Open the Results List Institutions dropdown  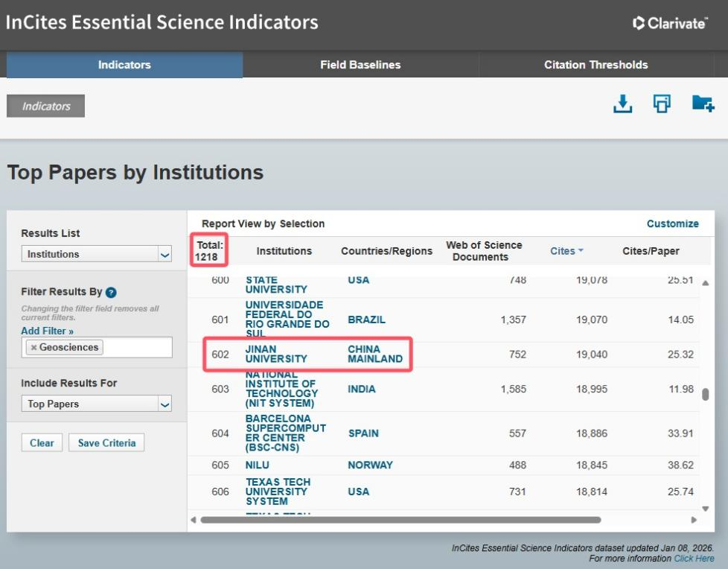tap(165, 255)
